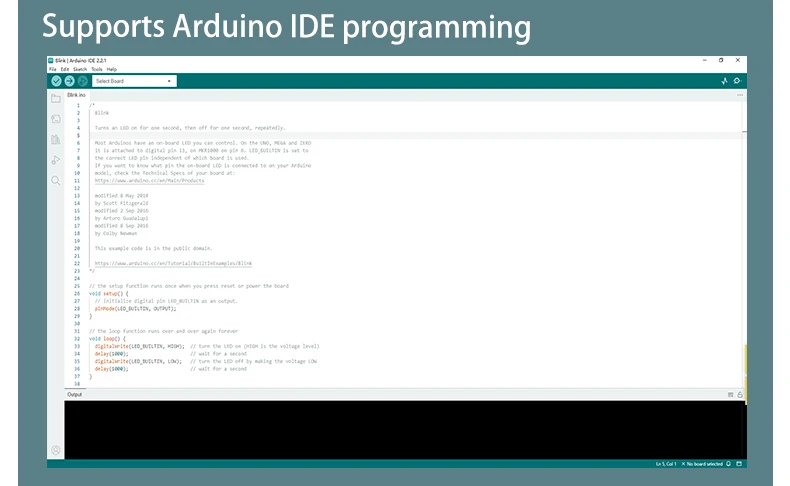
Task: Click the notifications bell in status bar
Action: pyautogui.click(x=729, y=464)
